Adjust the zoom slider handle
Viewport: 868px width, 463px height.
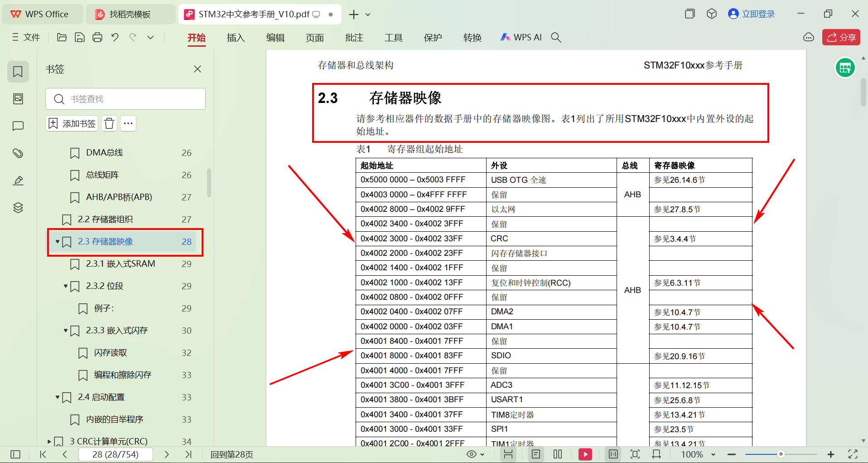tap(781, 454)
